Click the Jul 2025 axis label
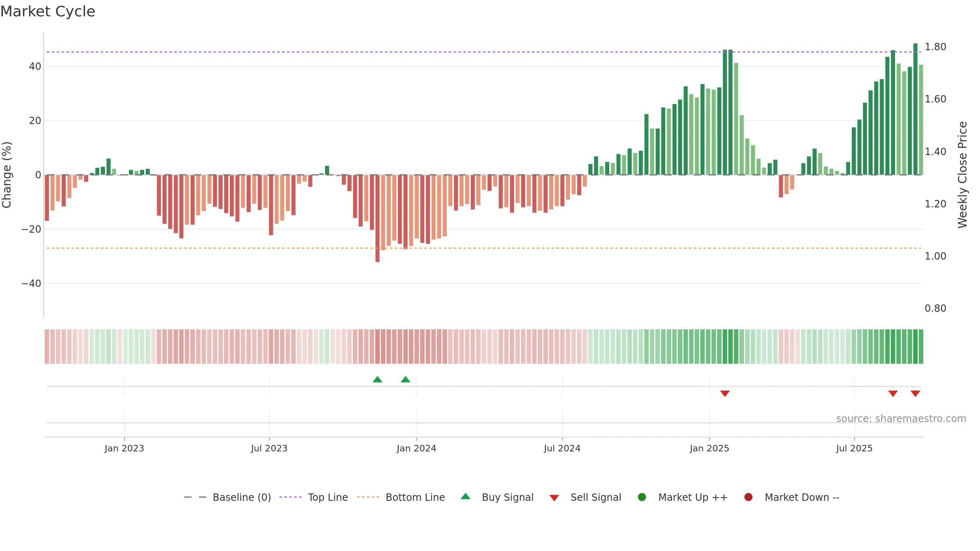980x551 pixels. coord(854,449)
